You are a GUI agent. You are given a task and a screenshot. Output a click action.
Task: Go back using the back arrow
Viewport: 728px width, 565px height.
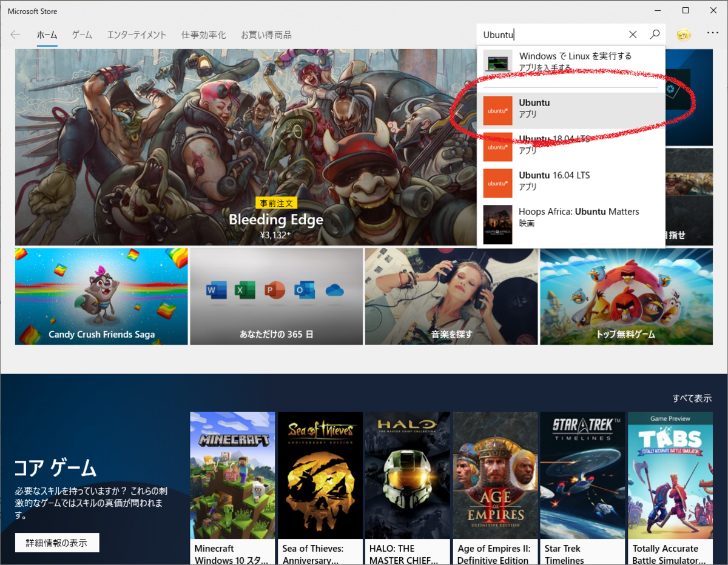click(x=16, y=35)
